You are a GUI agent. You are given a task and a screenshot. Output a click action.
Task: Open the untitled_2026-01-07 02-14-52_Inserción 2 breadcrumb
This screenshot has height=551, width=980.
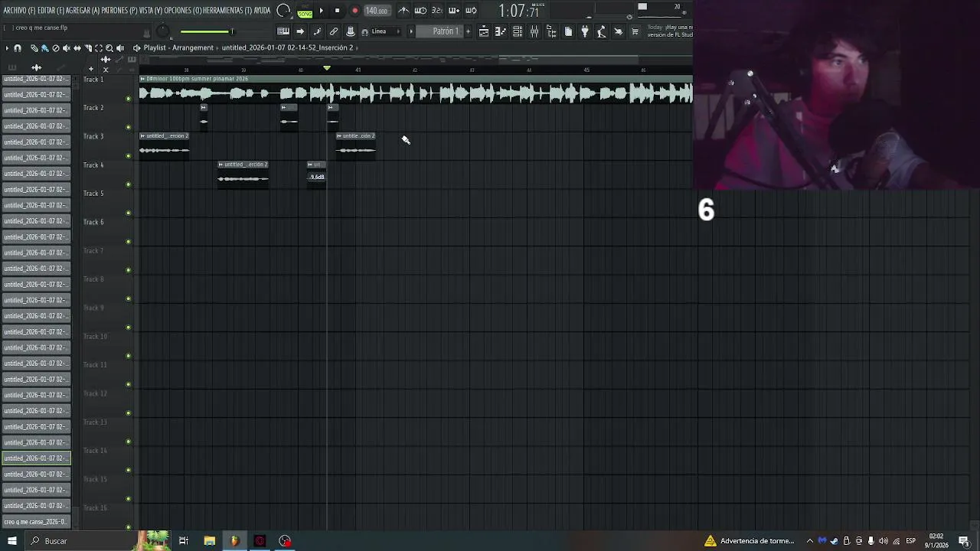(x=287, y=47)
